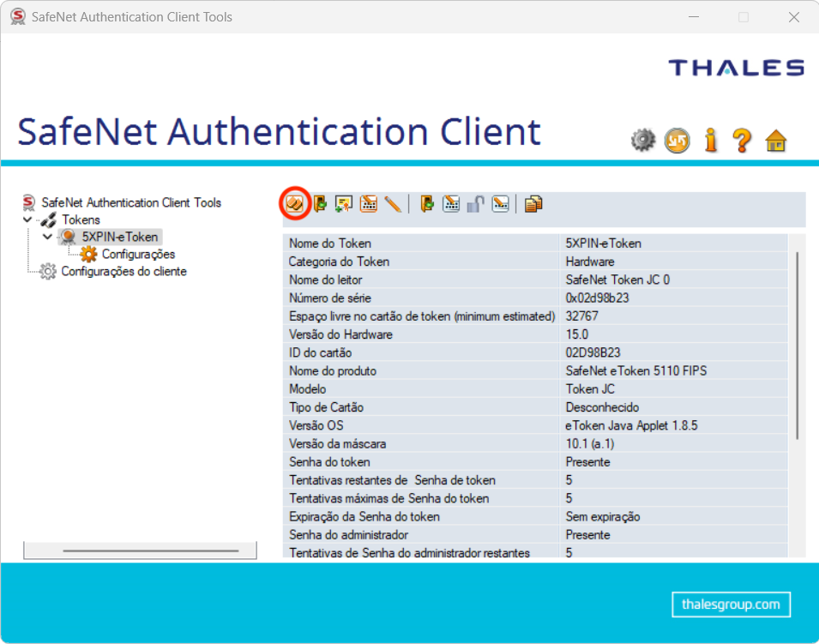This screenshot has width=819, height=644.
Task: Select 'Espaço livre no cartão de token' label
Action: pyautogui.click(x=422, y=316)
